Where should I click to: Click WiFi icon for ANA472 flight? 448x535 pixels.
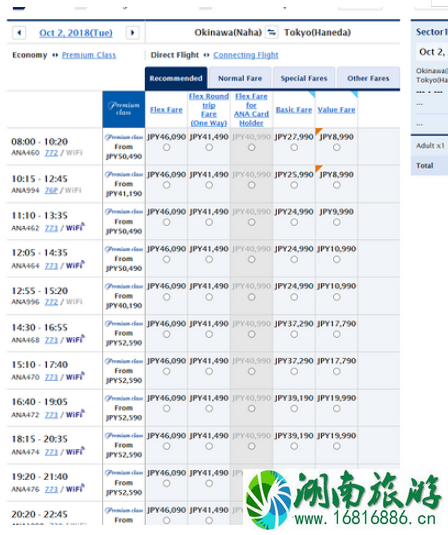pos(75,414)
